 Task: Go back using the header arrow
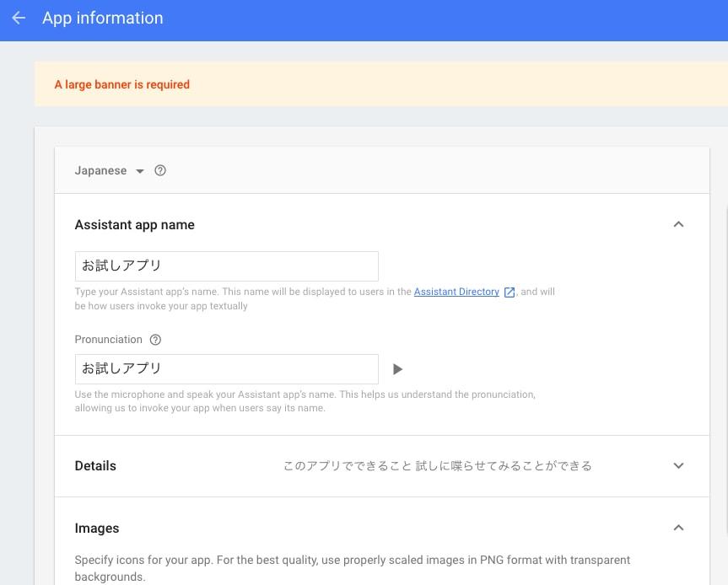19,18
